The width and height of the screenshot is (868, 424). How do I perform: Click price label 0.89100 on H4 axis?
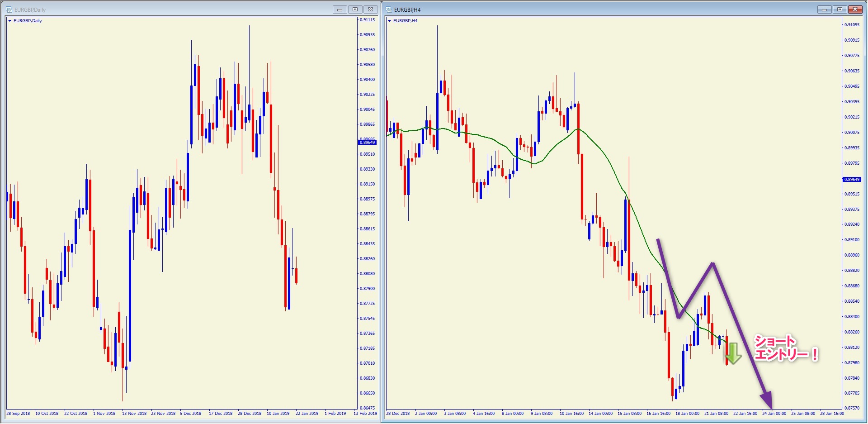[x=852, y=240]
